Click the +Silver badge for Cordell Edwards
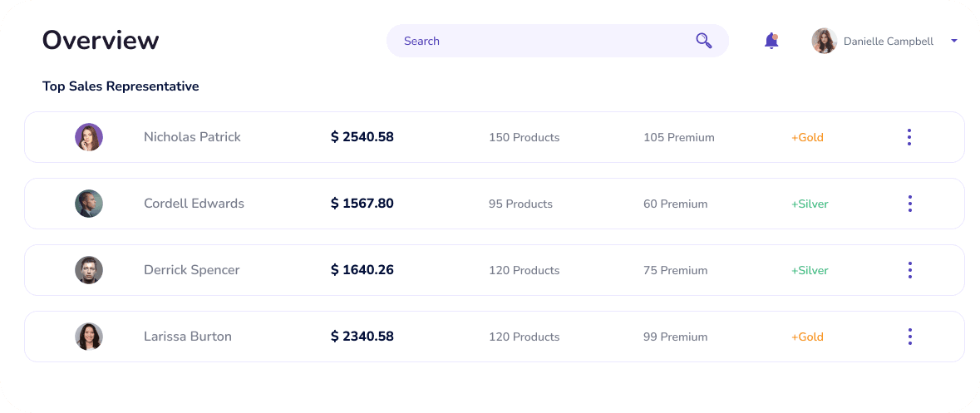Image resolution: width=980 pixels, height=413 pixels. 809,204
